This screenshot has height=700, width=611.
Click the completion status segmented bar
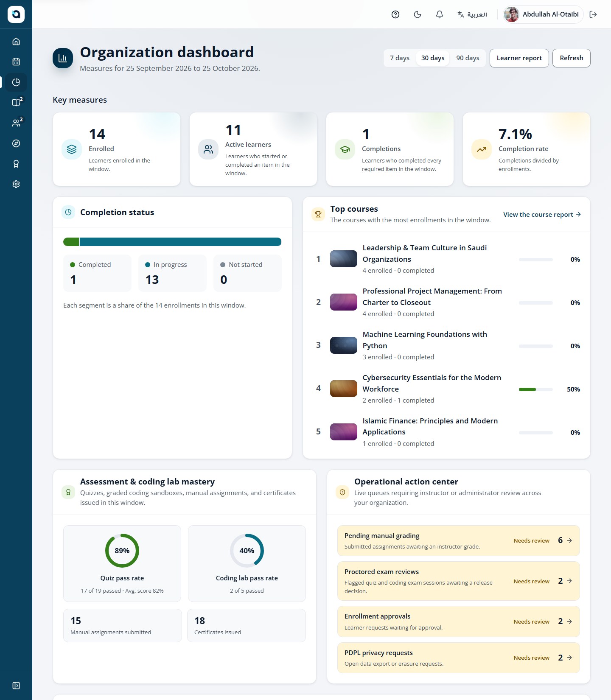click(172, 242)
